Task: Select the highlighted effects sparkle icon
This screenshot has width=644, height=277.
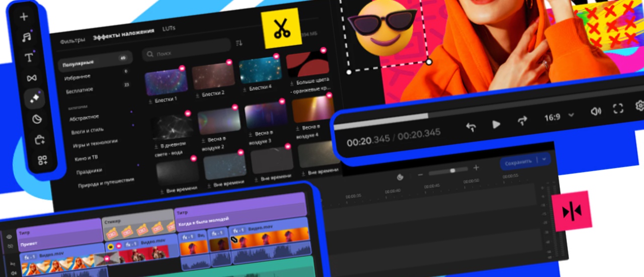Action: [x=35, y=99]
